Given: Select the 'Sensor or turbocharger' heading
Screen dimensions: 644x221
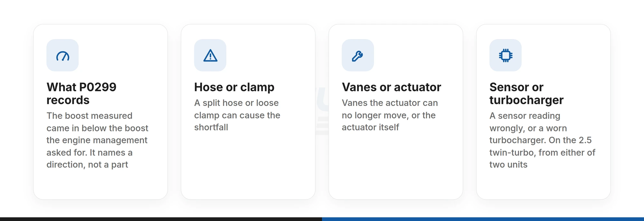Looking at the screenshot, I should coord(526,94).
